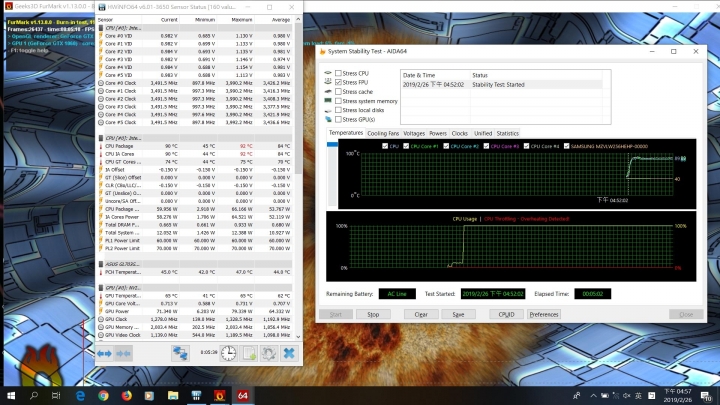Launch Google Chrome from taskbar
Screen dimensions: 720x405
pyautogui.click(x=103, y=395)
